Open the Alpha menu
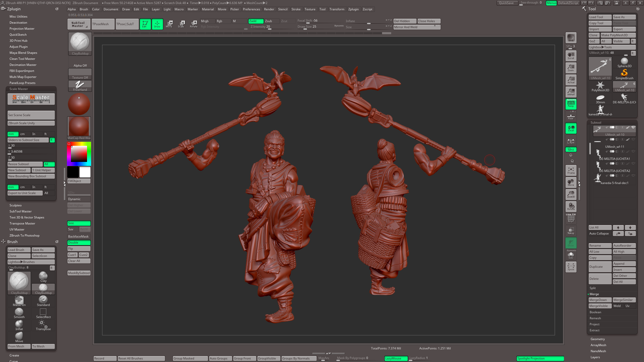 click(72, 9)
